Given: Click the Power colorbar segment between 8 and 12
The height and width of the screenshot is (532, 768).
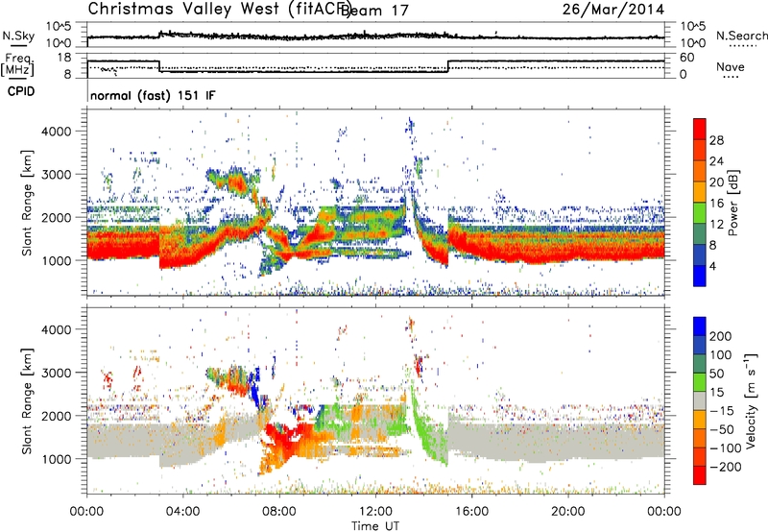Looking at the screenshot, I should pos(700,233).
